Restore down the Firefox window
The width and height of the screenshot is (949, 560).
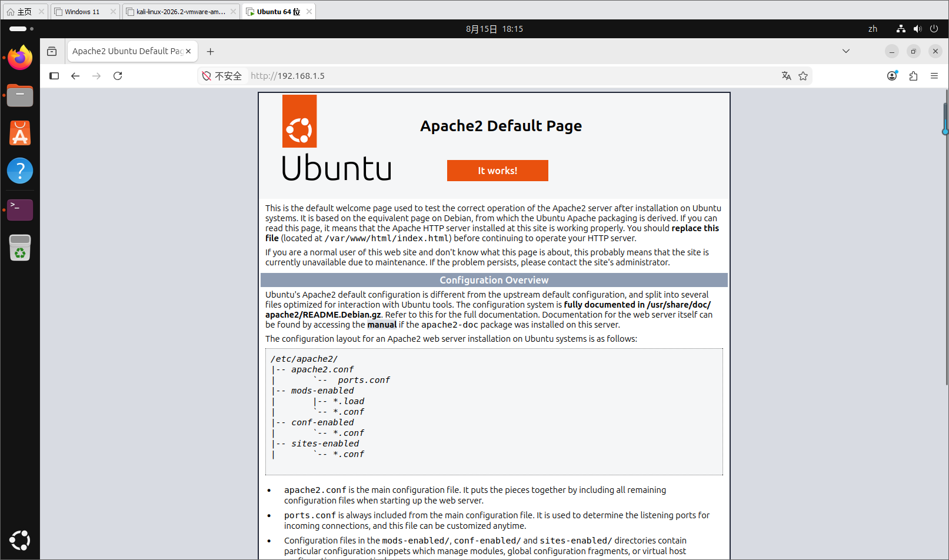(x=914, y=51)
